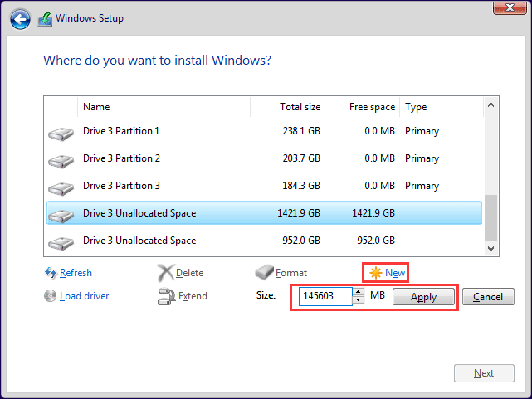The image size is (532, 399).
Task: Click the Delete link
Action: [x=190, y=273]
